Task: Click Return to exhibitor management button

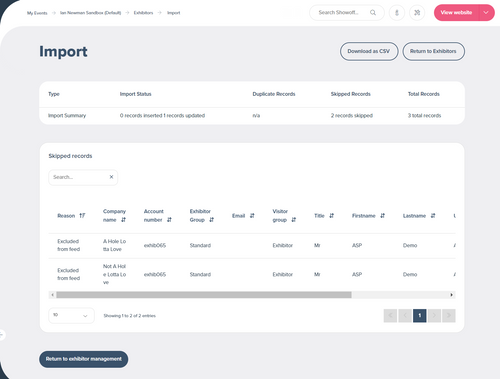Action: [84, 359]
